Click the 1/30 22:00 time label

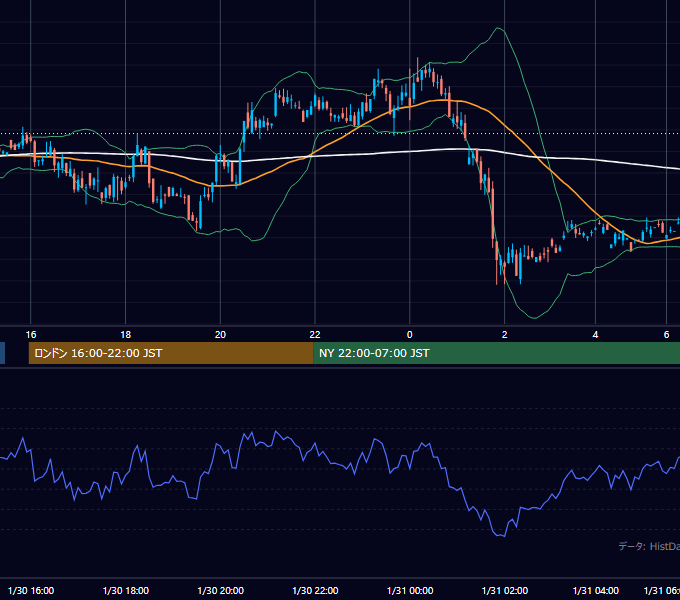(315, 590)
